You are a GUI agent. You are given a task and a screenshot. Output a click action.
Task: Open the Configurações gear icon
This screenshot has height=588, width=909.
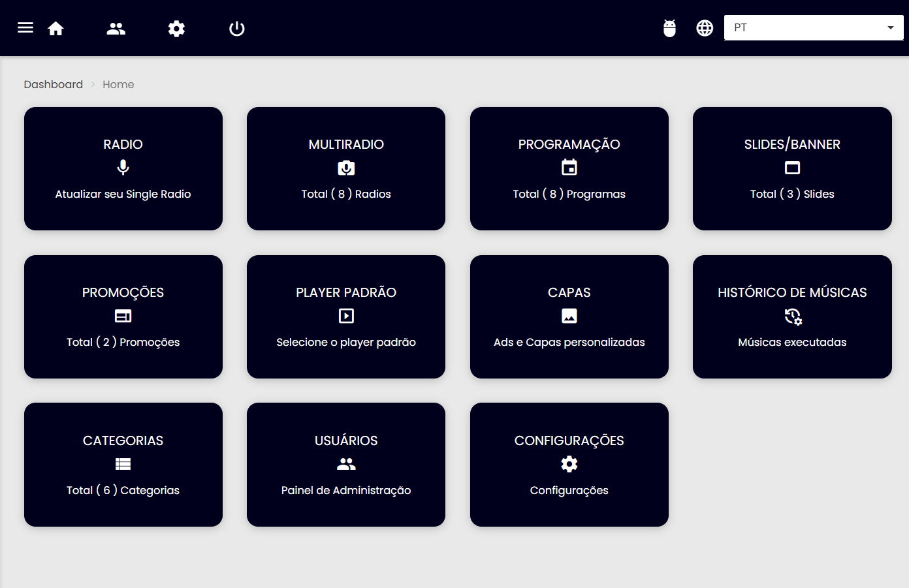click(x=569, y=464)
